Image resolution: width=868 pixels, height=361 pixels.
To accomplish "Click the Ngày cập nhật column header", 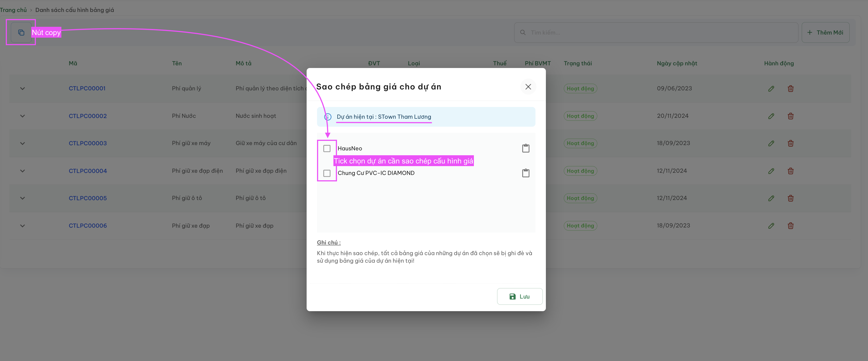I will tap(677, 63).
